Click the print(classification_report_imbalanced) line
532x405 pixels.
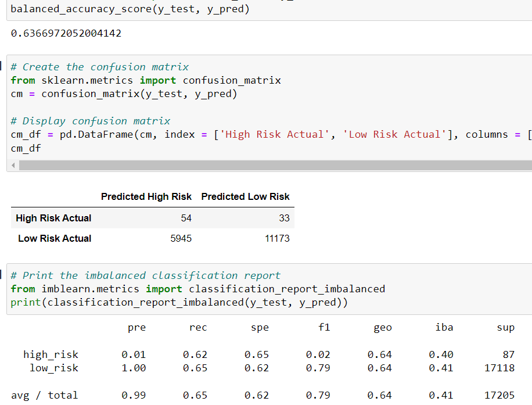coord(179,303)
